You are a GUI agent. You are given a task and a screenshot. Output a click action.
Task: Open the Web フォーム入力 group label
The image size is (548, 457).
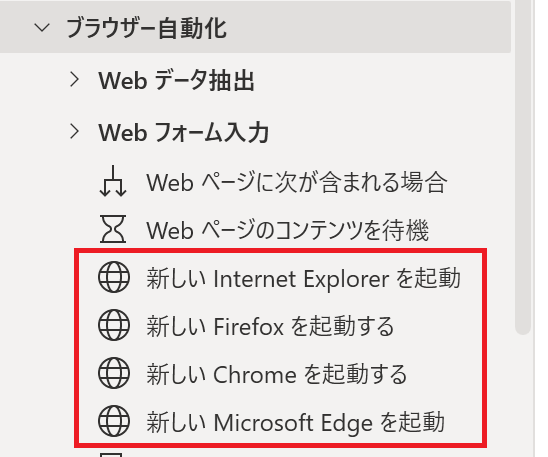tap(184, 133)
